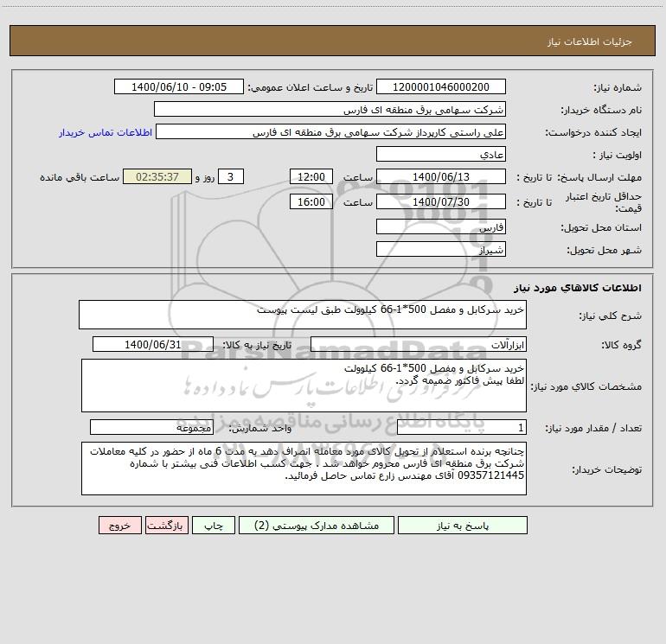The width and height of the screenshot is (666, 644).
Task: Click the remaining days field 3
Action: point(231,176)
